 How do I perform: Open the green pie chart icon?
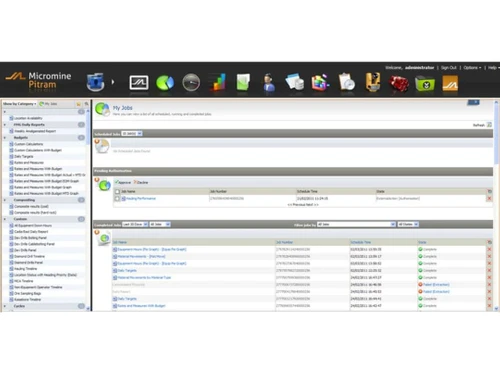165,83
